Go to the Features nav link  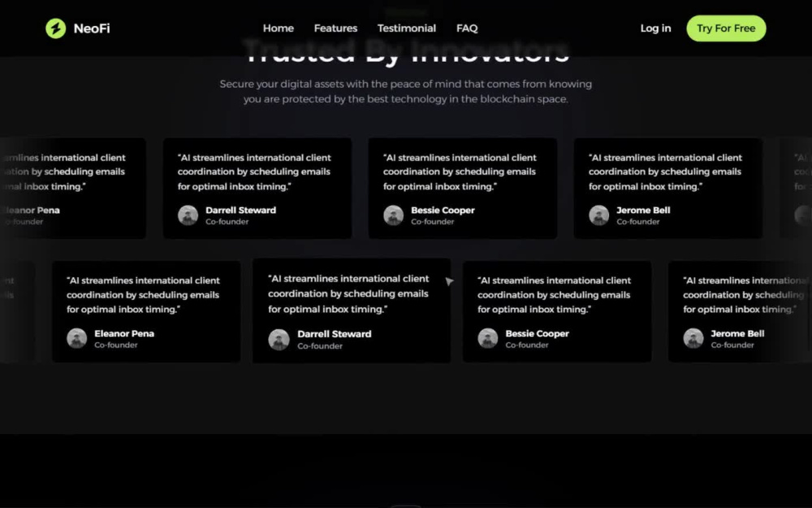pyautogui.click(x=335, y=28)
